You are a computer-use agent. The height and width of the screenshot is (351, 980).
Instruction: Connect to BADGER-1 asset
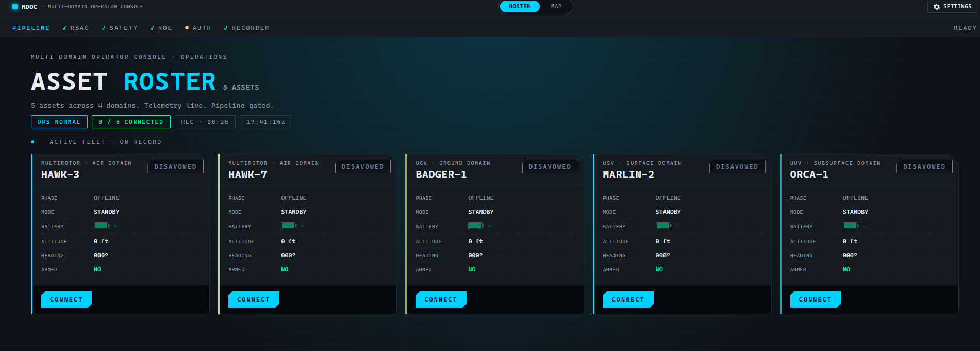point(440,299)
